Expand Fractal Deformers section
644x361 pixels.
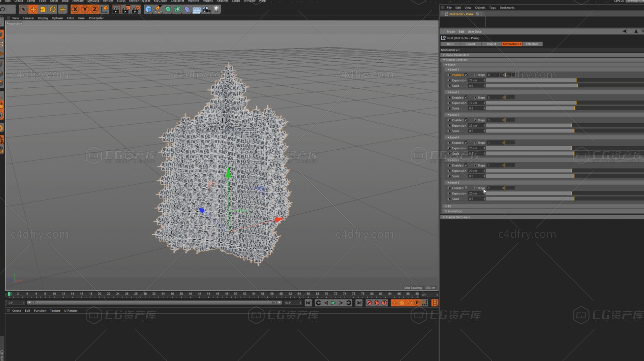point(444,217)
